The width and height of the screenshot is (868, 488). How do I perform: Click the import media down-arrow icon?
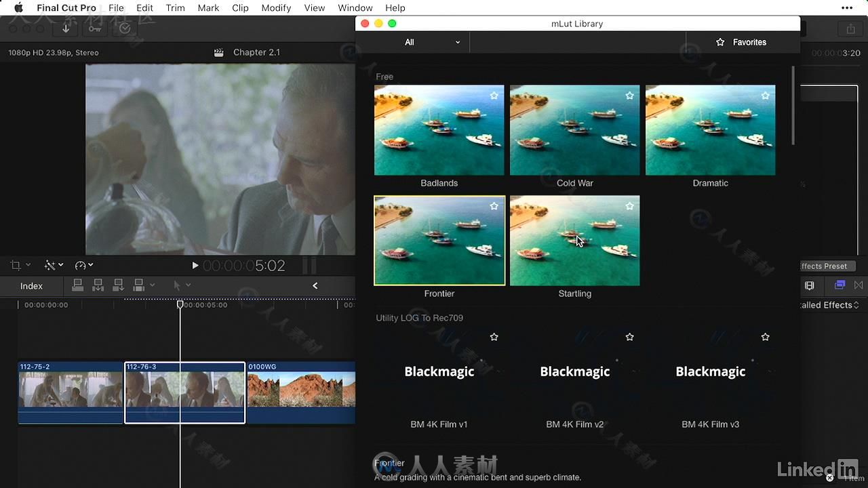pos(66,28)
